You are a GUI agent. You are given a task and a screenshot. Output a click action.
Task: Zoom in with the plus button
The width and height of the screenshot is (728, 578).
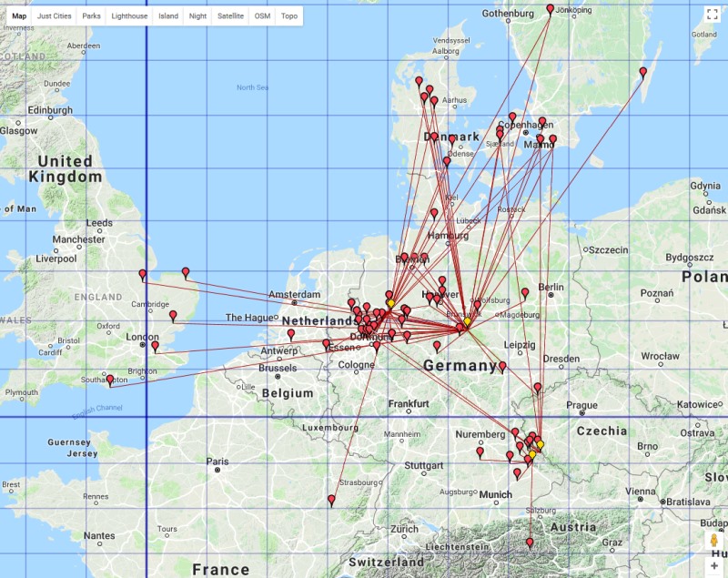[x=713, y=565]
